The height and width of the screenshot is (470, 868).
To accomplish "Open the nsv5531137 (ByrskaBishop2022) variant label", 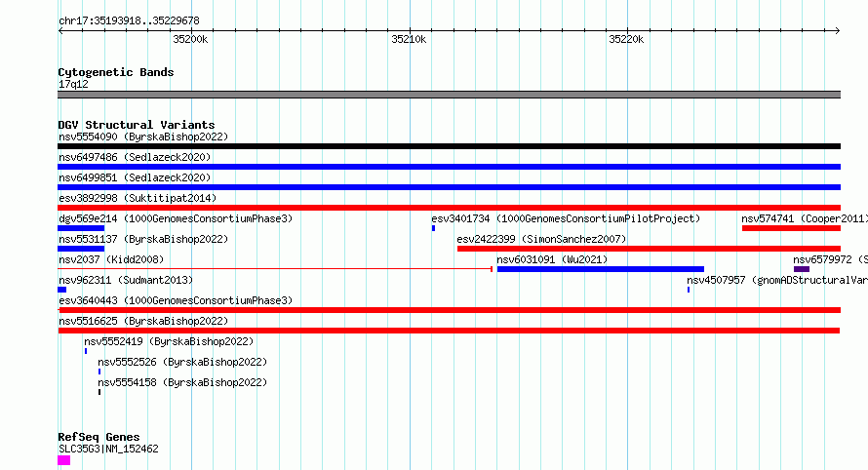I will tap(142, 239).
